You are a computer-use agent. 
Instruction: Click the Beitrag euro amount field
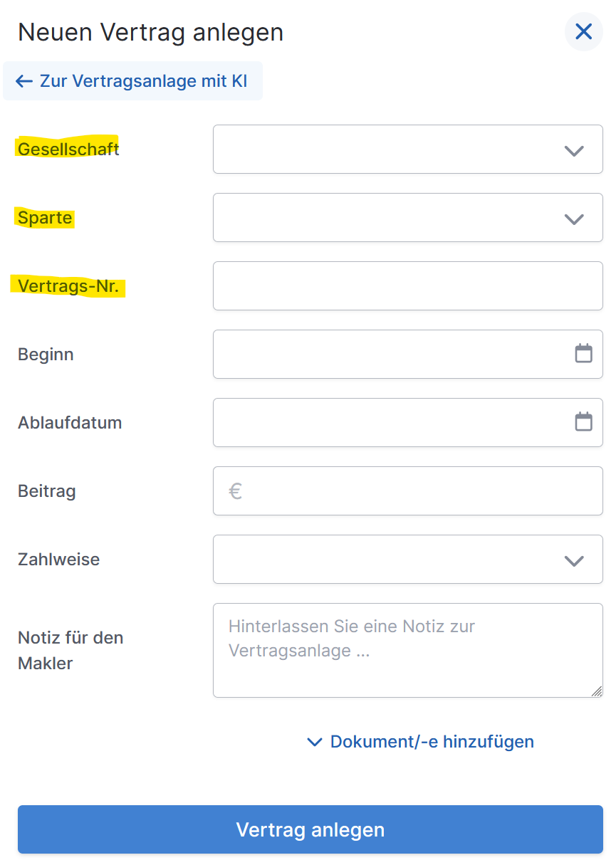tap(420, 491)
